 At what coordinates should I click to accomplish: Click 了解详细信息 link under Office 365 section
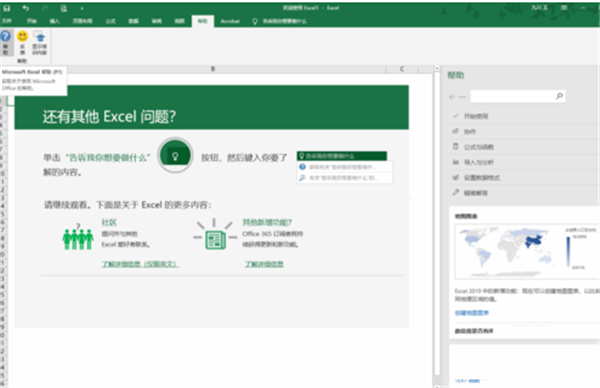(264, 264)
